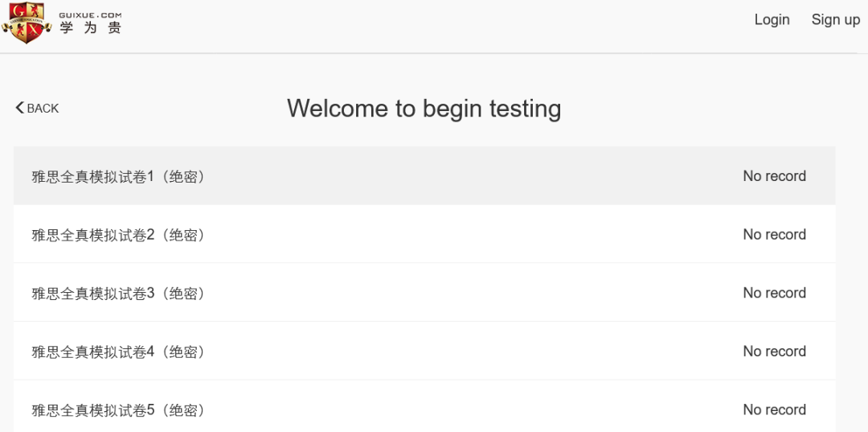This screenshot has height=432, width=868.
Task: Click GUIXUE.COM text in the header
Action: click(90, 15)
